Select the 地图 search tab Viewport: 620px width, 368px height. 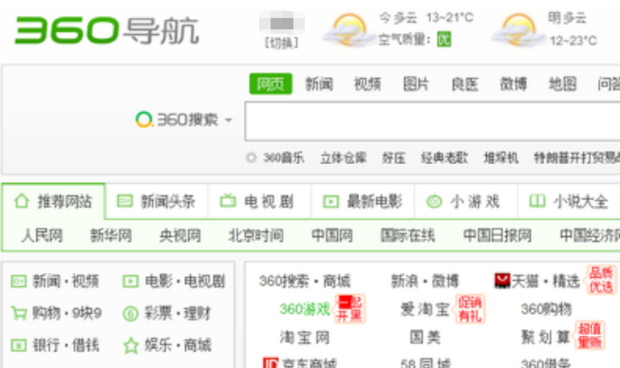(562, 84)
